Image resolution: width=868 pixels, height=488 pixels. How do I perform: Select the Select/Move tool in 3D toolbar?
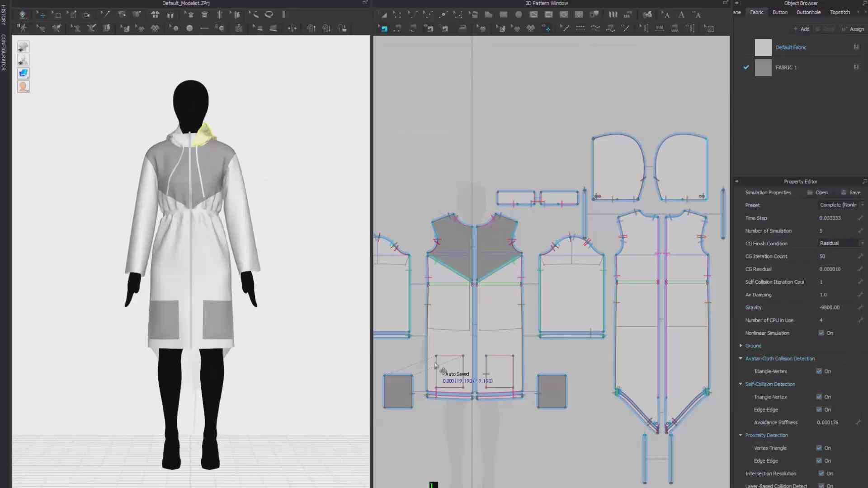click(42, 14)
